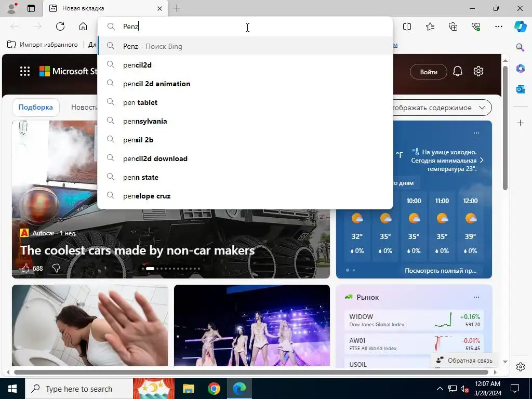Open the AW01 FTSE All World row
The width and height of the screenshot is (532, 399).
[x=414, y=344]
